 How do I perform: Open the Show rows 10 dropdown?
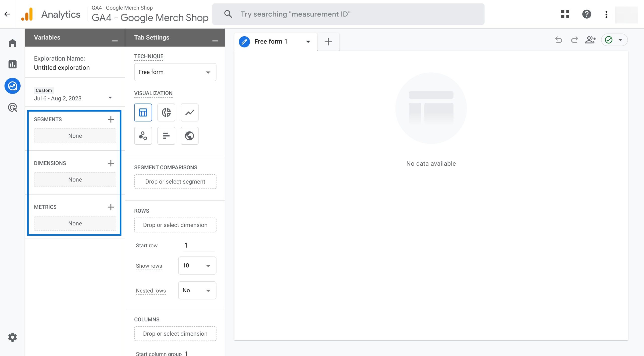pyautogui.click(x=197, y=266)
